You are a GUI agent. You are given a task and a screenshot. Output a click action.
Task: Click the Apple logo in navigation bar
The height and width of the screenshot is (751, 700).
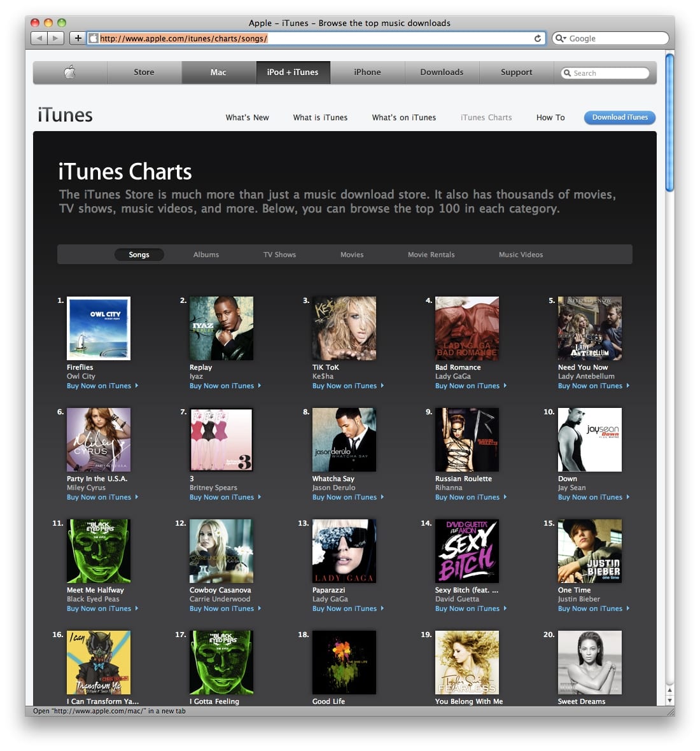(x=70, y=73)
